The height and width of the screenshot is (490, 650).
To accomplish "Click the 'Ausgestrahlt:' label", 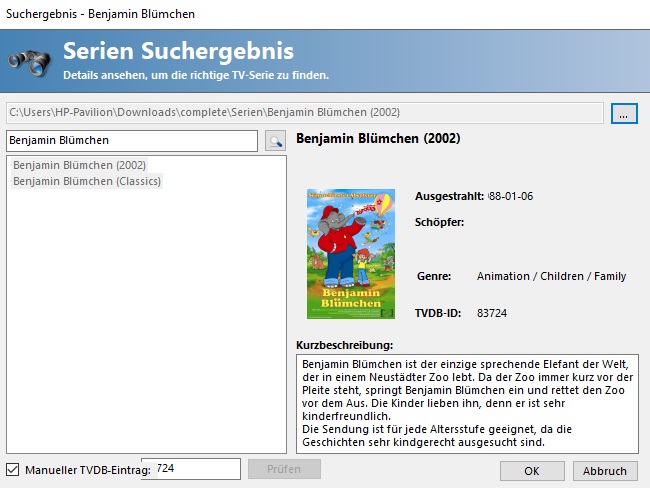I will click(x=449, y=196).
